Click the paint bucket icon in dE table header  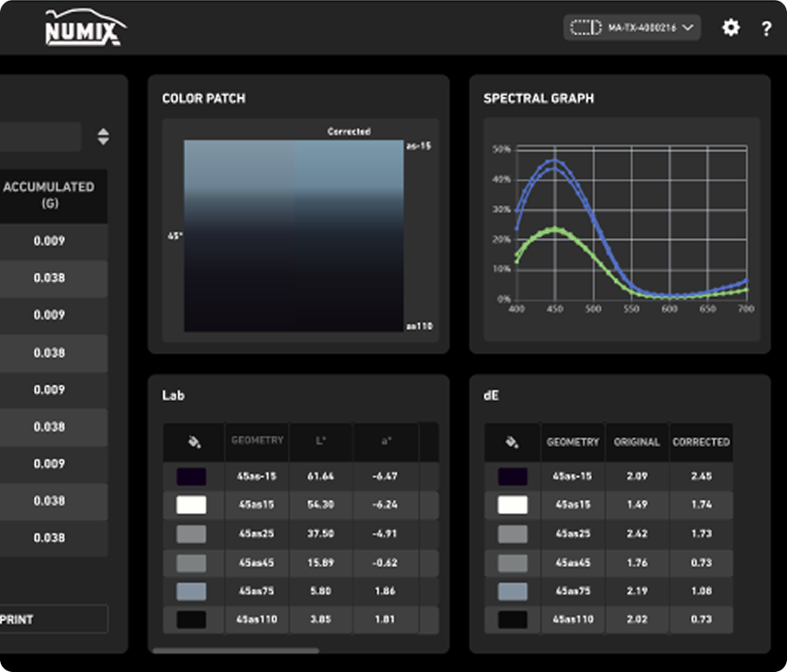pos(512,442)
